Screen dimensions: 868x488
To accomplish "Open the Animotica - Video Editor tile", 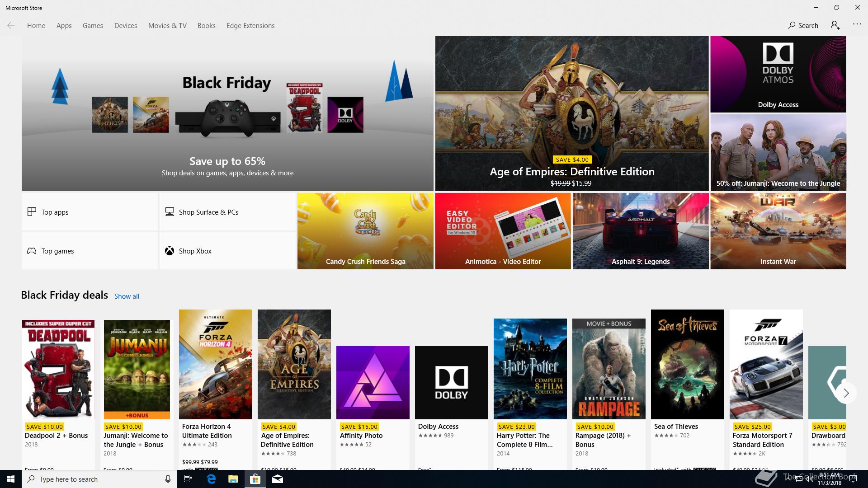I will (503, 231).
